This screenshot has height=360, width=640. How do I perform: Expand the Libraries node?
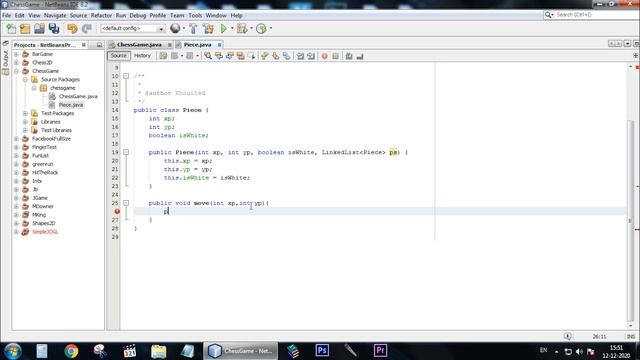25,122
